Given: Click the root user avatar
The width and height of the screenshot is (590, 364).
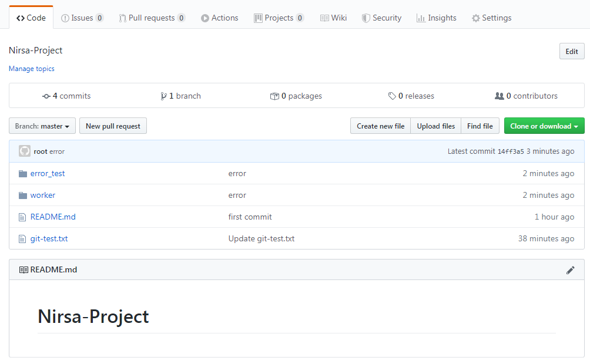Looking at the screenshot, I should click(x=25, y=151).
